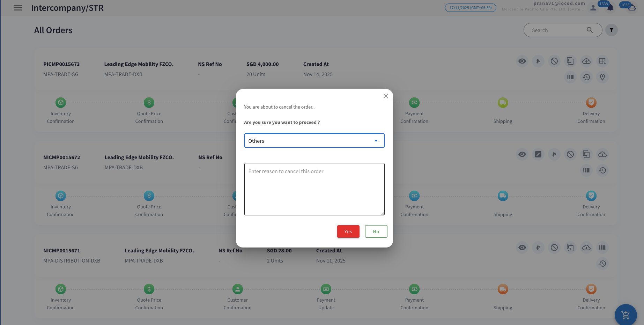Click cancel icon on order PICMP0015673
644x325 pixels.
pyautogui.click(x=554, y=61)
